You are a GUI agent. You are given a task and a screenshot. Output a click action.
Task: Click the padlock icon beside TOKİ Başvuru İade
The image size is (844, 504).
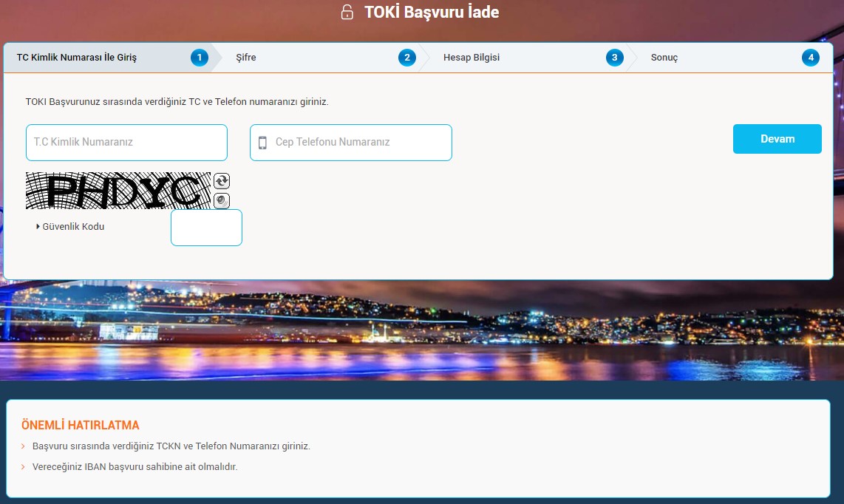(x=347, y=12)
